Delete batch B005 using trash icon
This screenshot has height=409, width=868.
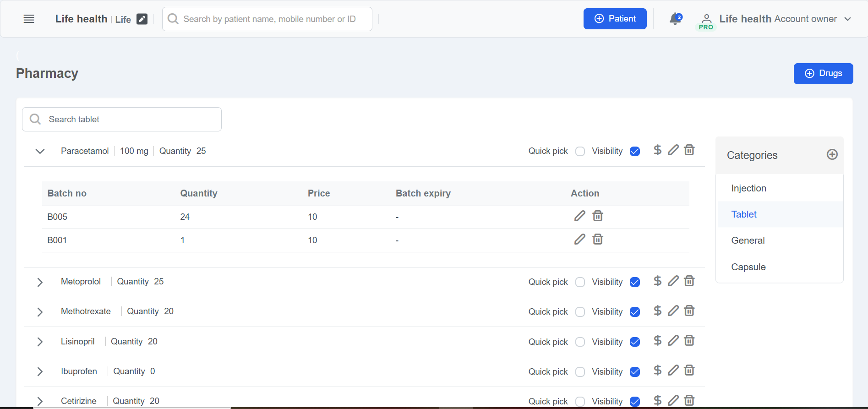pyautogui.click(x=597, y=216)
